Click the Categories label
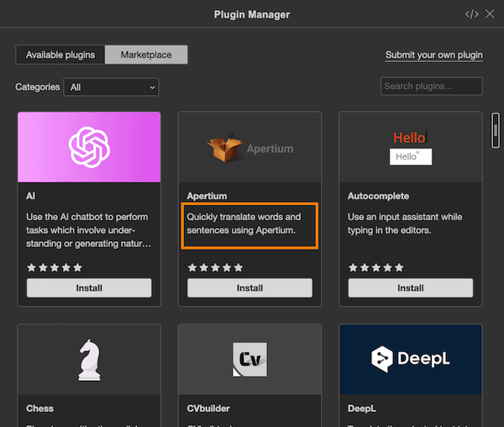 click(x=37, y=87)
